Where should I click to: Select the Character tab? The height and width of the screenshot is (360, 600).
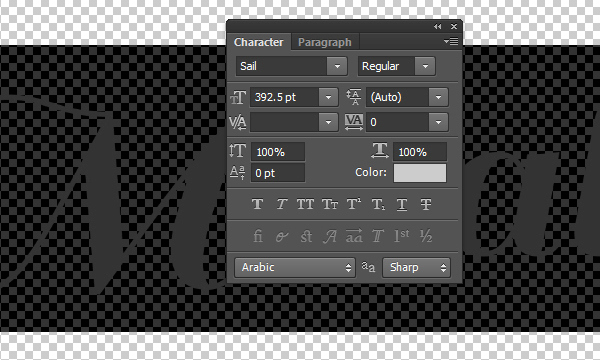259,42
